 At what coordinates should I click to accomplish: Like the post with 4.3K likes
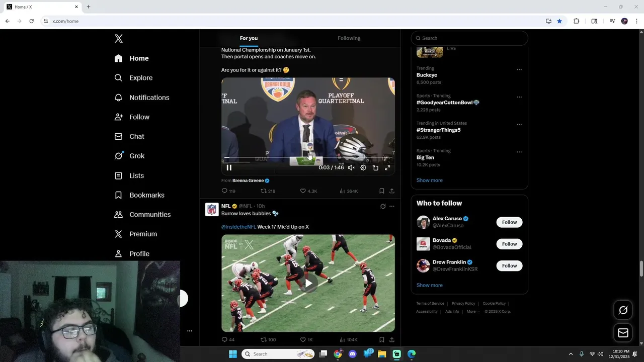point(308,191)
